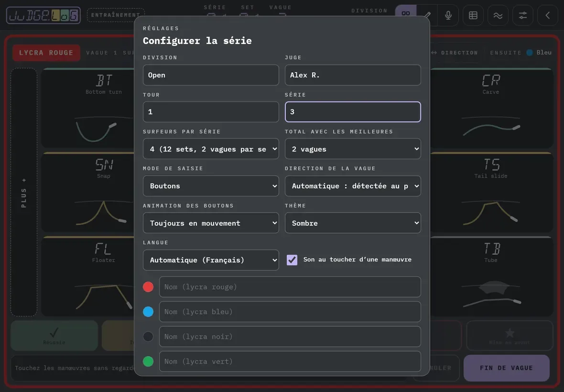This screenshot has height=392, width=564.
Task: Click the Entraînement badge
Action: click(x=116, y=15)
